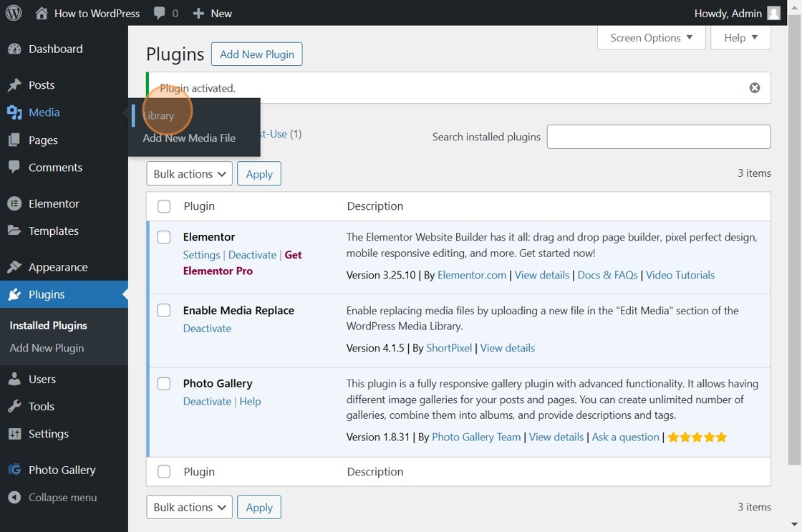Click the Elementor logo icon in sidebar
Image resolution: width=802 pixels, height=532 pixels.
click(15, 203)
